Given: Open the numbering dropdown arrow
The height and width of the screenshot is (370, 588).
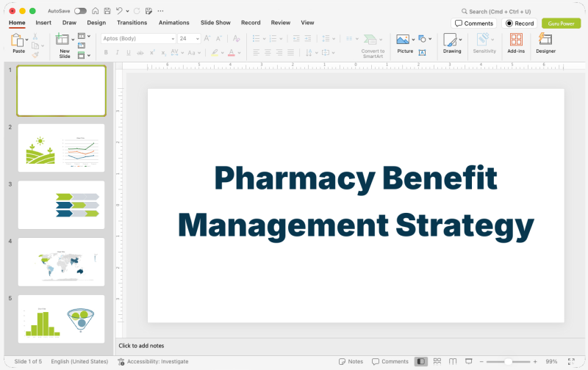Looking at the screenshot, I should [x=281, y=39].
